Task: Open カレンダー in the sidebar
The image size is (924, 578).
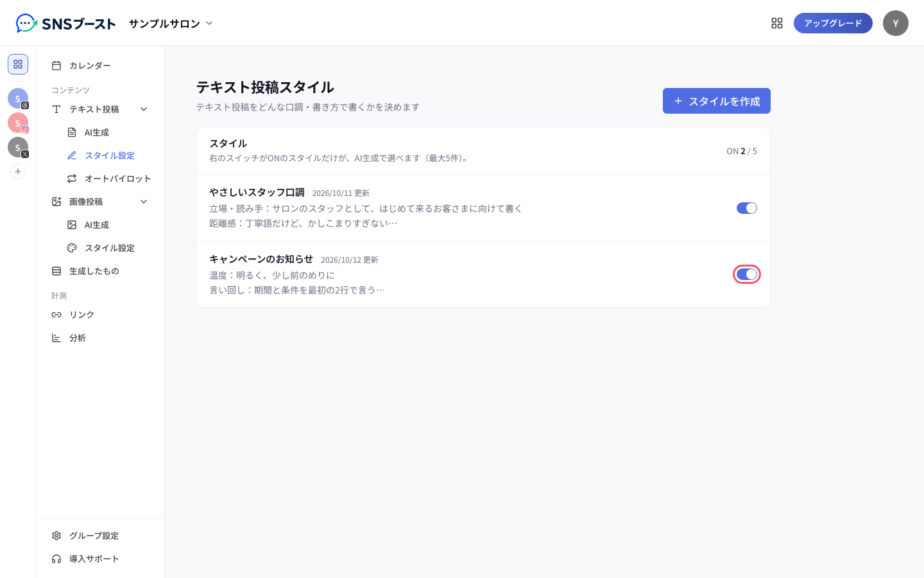Action: tap(100, 66)
